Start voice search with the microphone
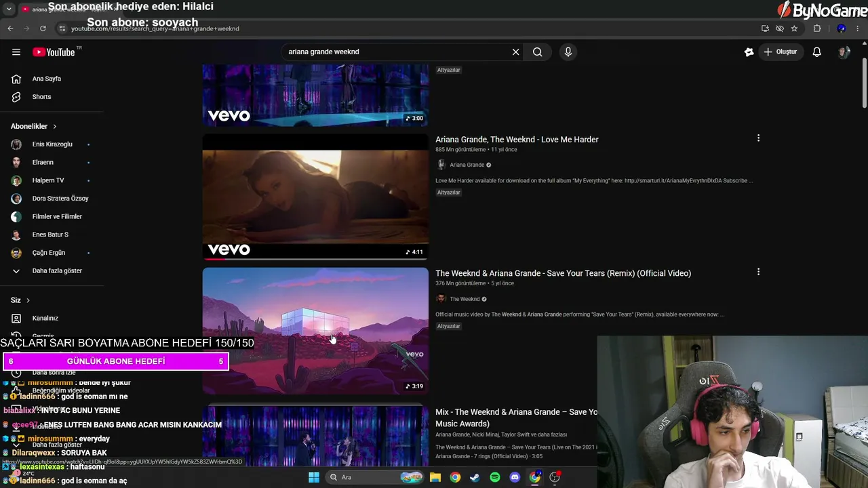Image resolution: width=868 pixels, height=488 pixels. (568, 52)
